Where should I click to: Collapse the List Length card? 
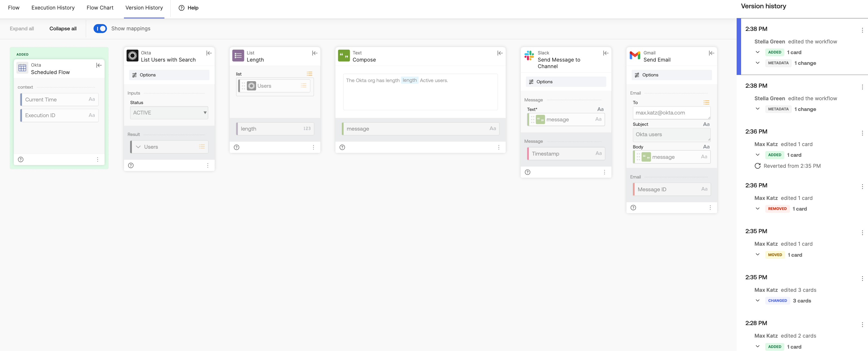pos(315,53)
